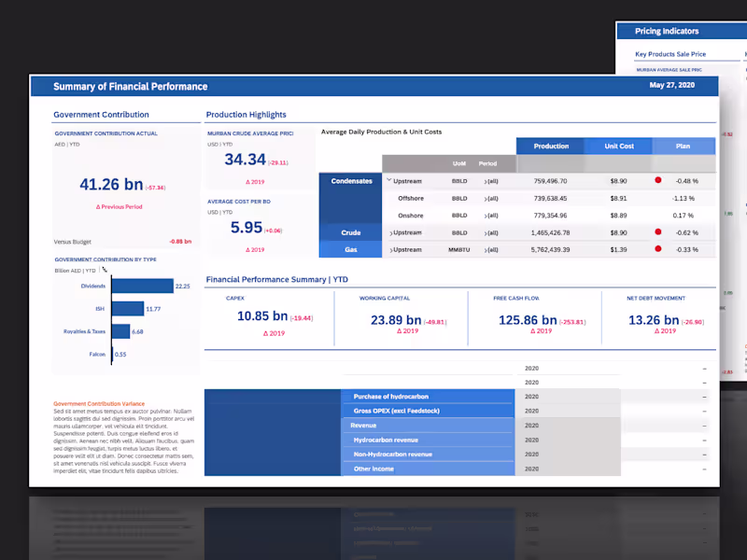Click the red alert dot on Gas Upstream row
747x560 pixels.
pyautogui.click(x=657, y=249)
